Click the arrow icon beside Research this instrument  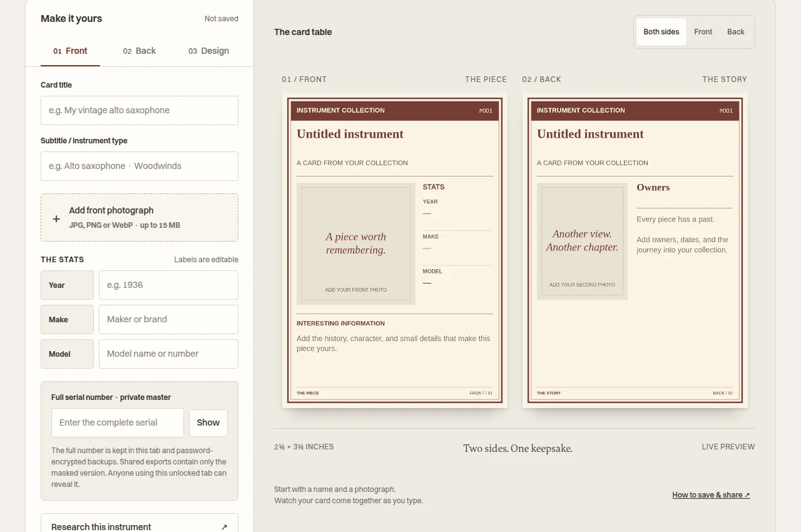(224, 527)
